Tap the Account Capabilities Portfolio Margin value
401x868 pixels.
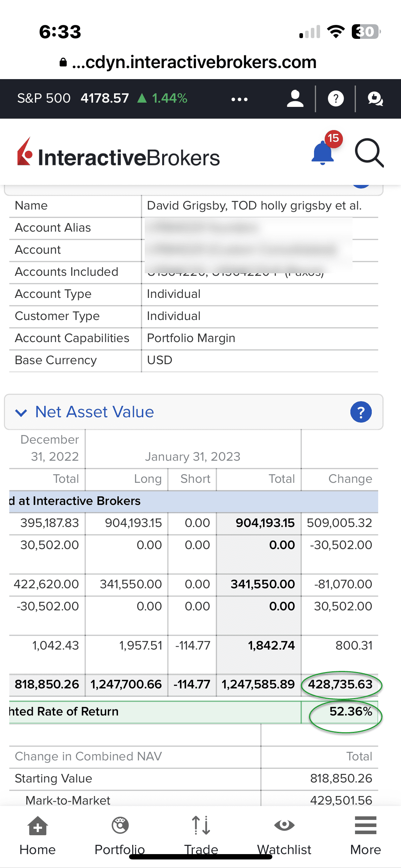[x=191, y=338]
